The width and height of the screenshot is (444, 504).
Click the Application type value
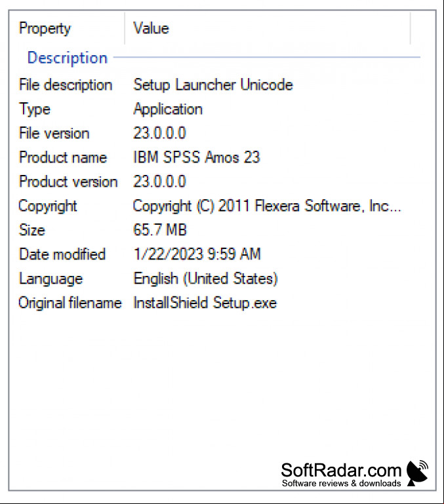point(168,109)
